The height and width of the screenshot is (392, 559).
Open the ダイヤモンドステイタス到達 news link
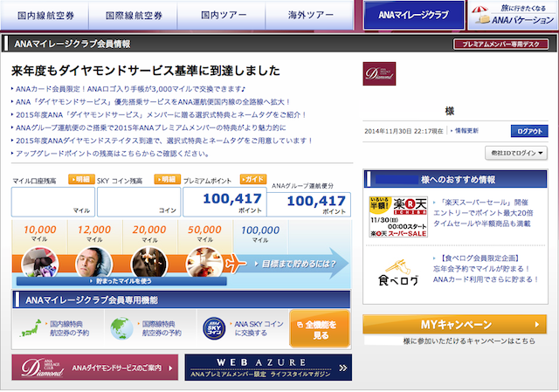click(162, 141)
